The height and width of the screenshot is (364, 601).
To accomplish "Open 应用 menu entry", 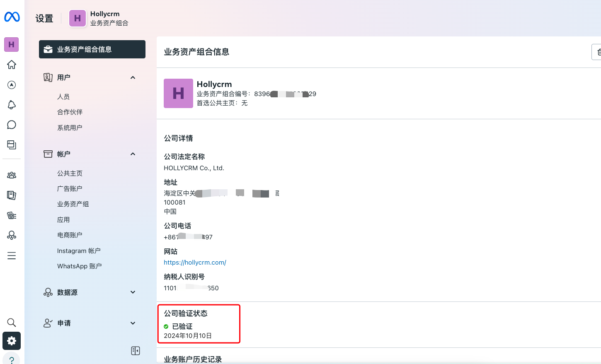I will tap(63, 219).
